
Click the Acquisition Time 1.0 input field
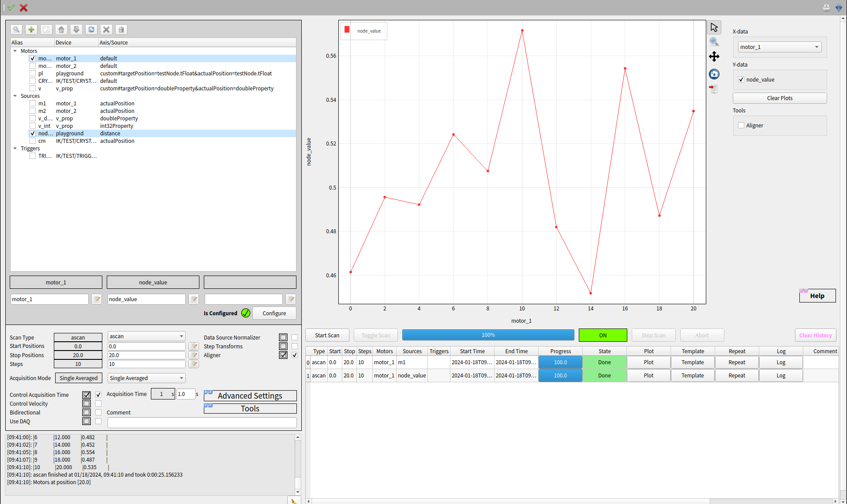(186, 394)
